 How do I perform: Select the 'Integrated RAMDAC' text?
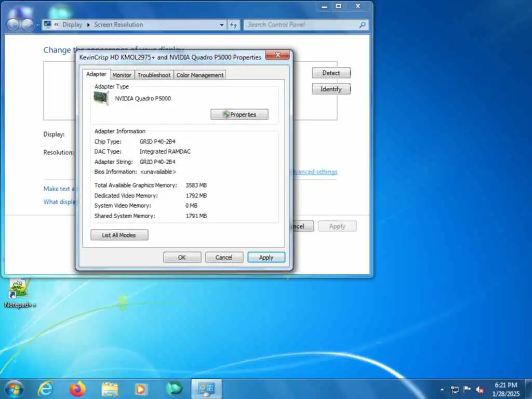coord(165,151)
